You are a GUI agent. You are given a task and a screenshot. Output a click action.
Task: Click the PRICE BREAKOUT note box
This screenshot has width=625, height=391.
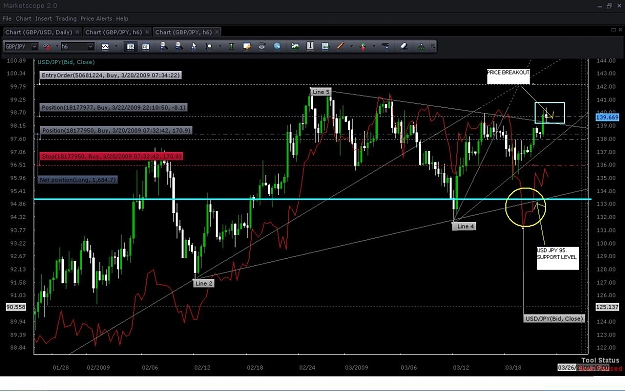(508, 76)
